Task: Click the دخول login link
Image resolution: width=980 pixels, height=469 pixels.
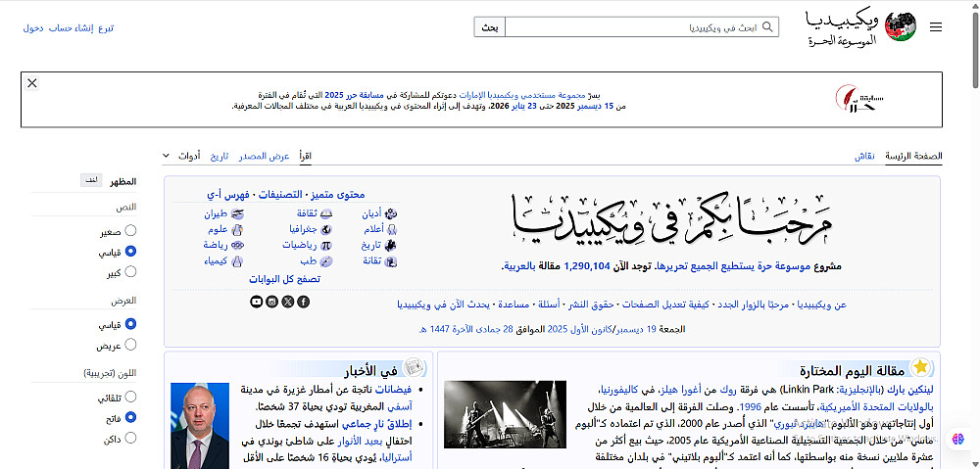Action: tap(33, 27)
